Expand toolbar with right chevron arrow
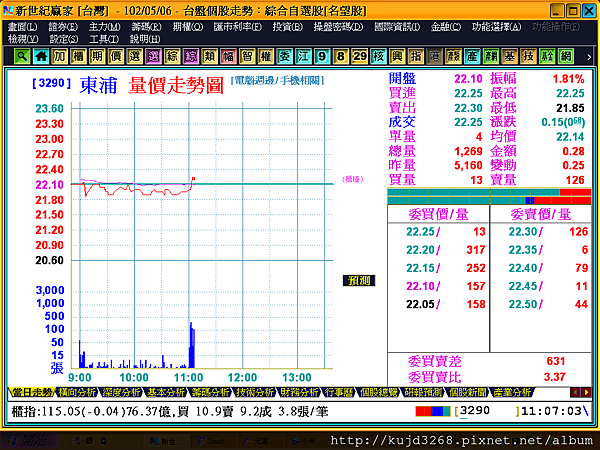The image size is (600, 450). tap(589, 57)
